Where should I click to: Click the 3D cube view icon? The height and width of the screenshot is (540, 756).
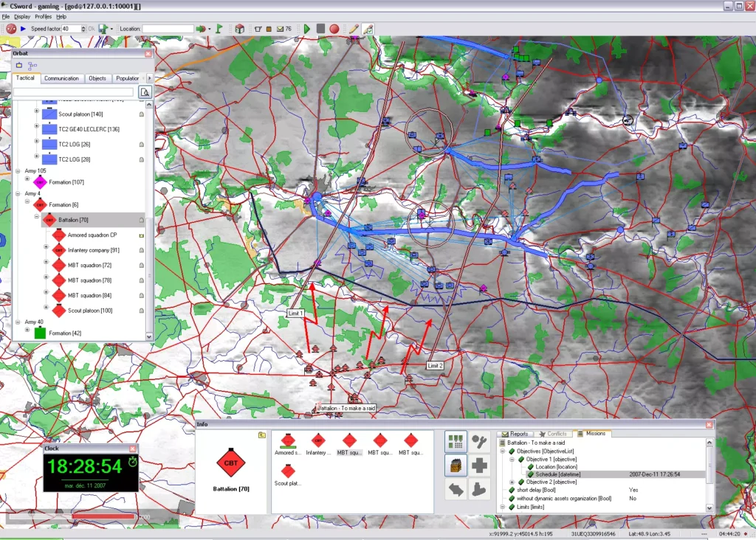240,29
